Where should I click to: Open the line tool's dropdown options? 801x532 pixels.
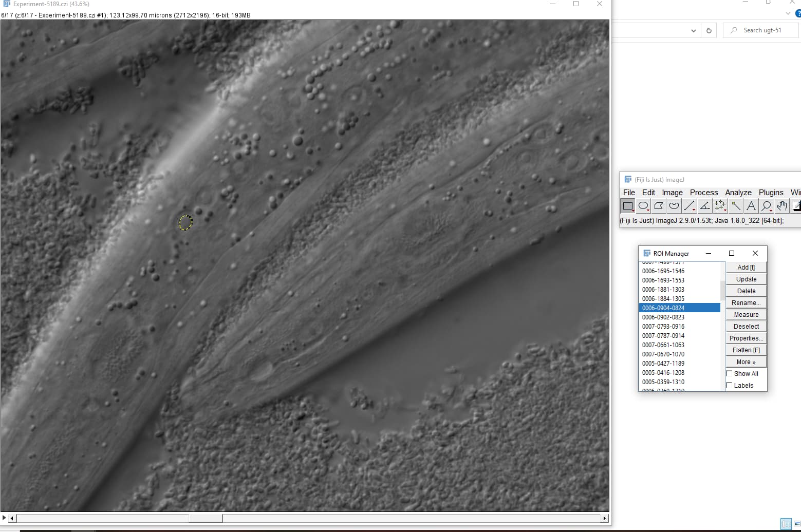pyautogui.click(x=694, y=211)
